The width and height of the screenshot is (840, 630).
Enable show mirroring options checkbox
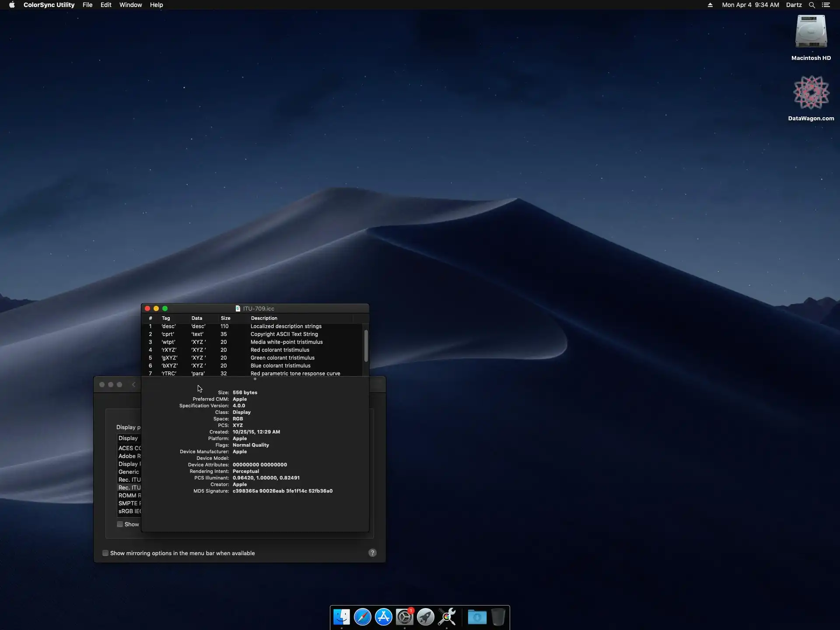coord(105,553)
